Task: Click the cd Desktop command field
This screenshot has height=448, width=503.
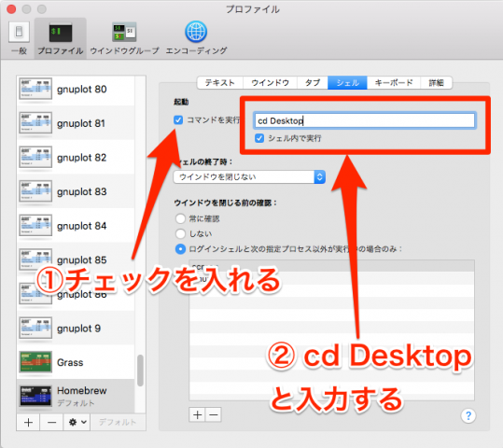Action: pos(364,120)
